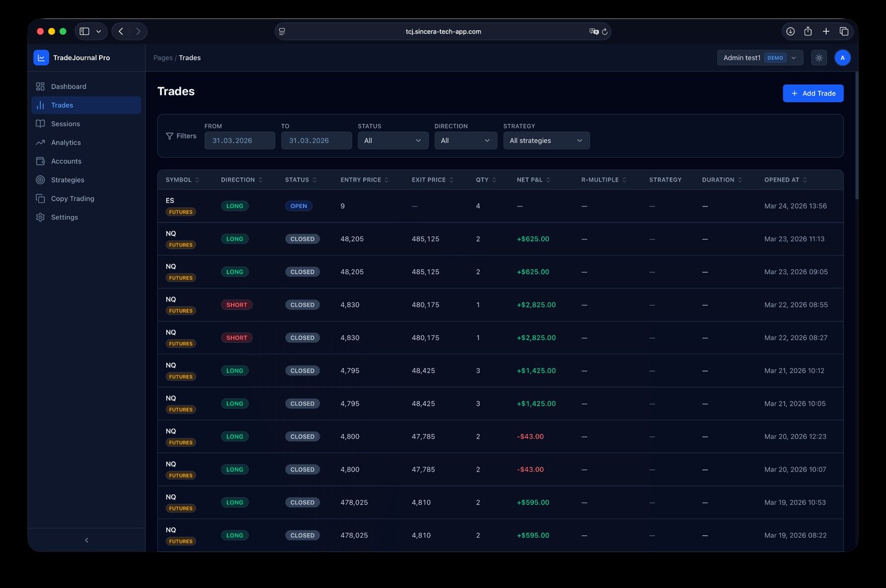886x588 pixels.
Task: Open the STATUS filter dropdown
Action: (x=393, y=140)
